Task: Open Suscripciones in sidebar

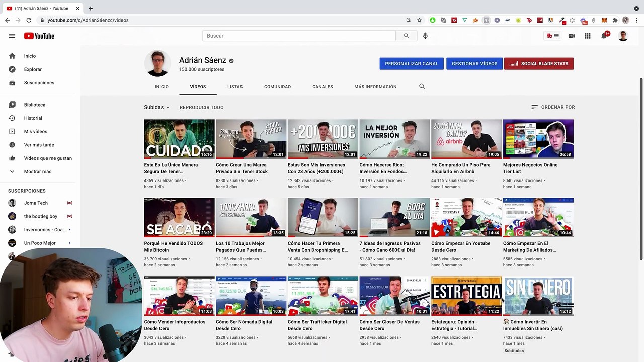Action: click(x=40, y=83)
